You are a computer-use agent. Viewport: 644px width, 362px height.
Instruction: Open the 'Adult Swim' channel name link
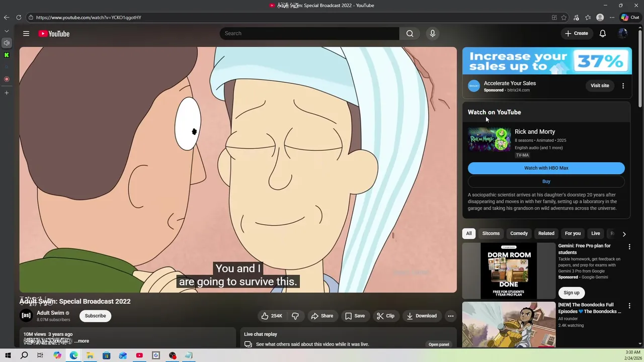(x=50, y=313)
